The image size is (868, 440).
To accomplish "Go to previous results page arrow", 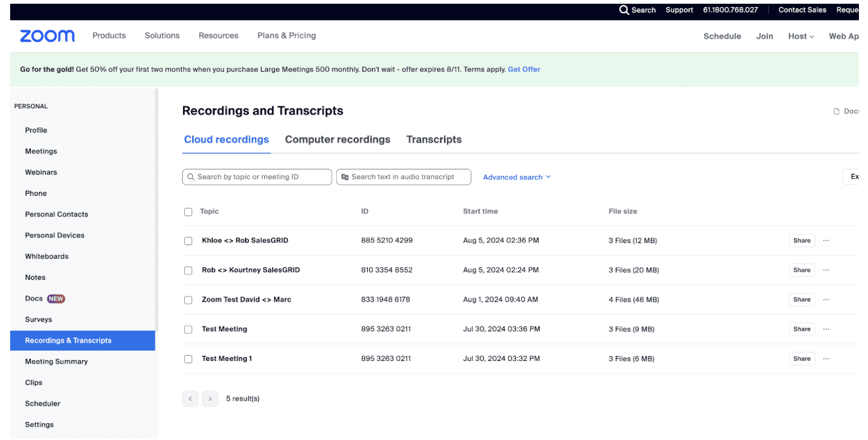I will [x=190, y=399].
